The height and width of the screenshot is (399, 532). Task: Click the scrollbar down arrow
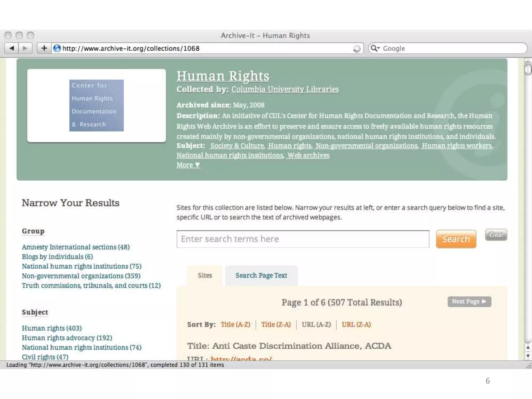pos(528,356)
